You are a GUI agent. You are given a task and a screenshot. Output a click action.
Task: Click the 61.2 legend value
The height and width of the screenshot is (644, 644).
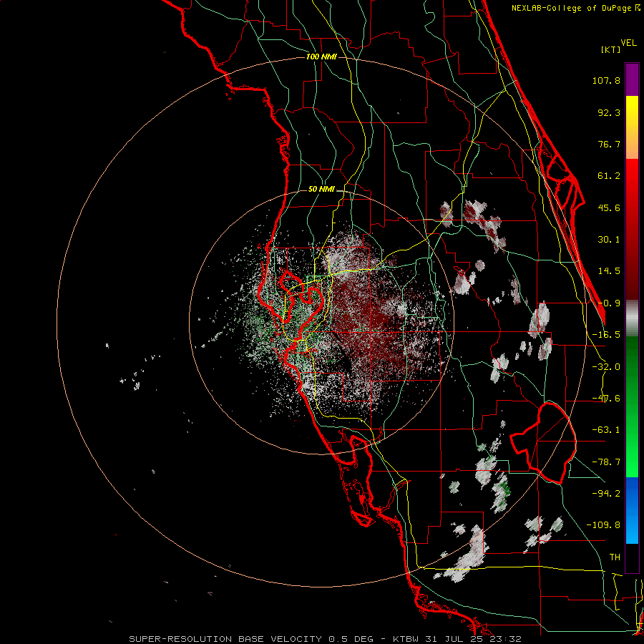coord(609,176)
